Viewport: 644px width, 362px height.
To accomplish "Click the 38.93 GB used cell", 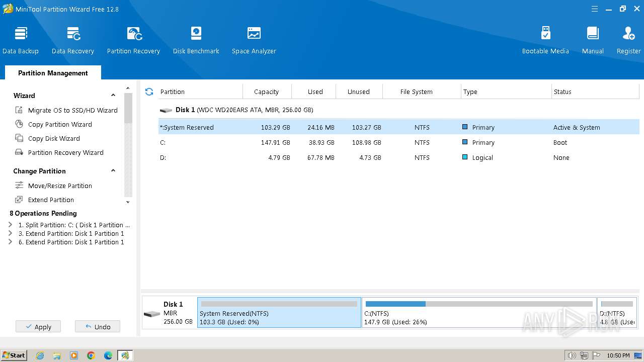I will click(321, 142).
